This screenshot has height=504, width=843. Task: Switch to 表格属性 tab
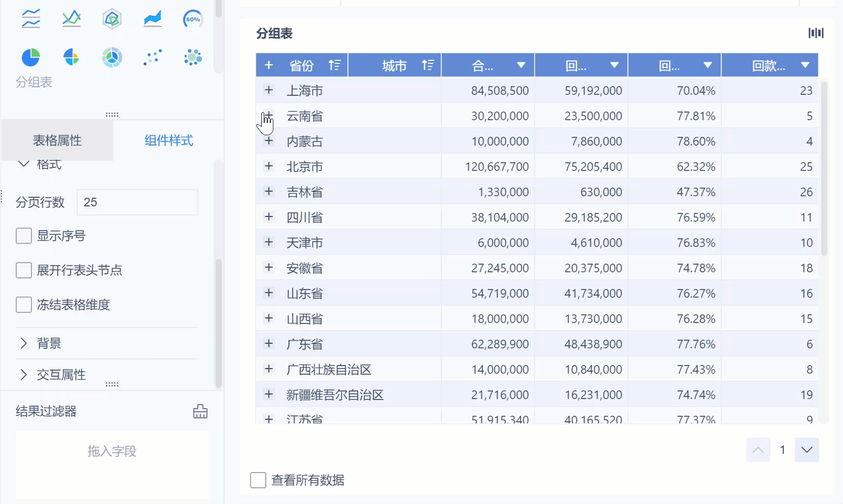coord(57,140)
